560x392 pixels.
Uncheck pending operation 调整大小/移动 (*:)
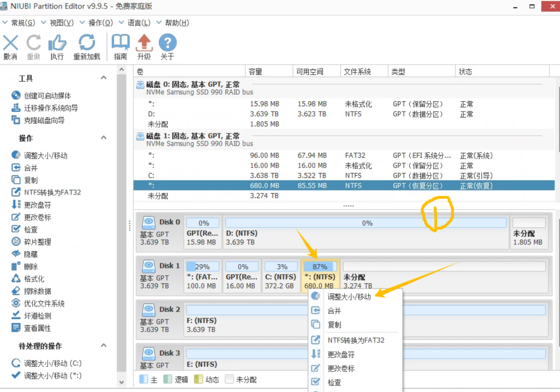[x=16, y=375]
